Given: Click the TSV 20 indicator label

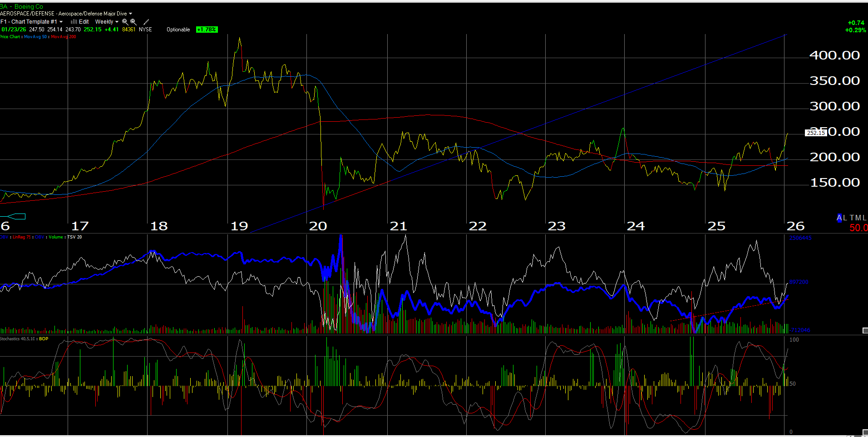Looking at the screenshot, I should (74, 237).
